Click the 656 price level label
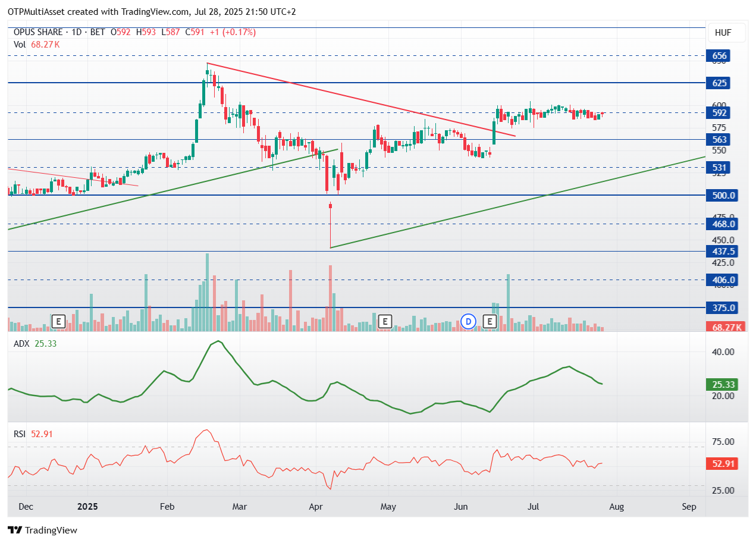Screen dimensions: 756x543 719,56
